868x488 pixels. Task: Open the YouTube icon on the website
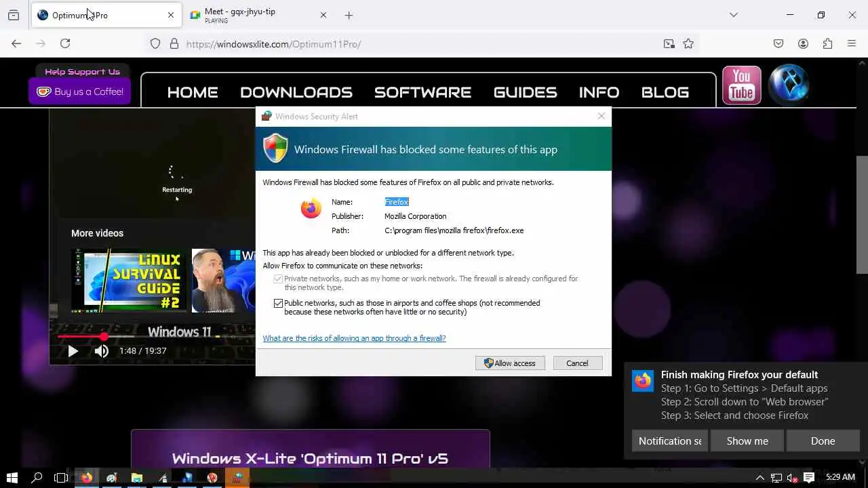click(741, 85)
